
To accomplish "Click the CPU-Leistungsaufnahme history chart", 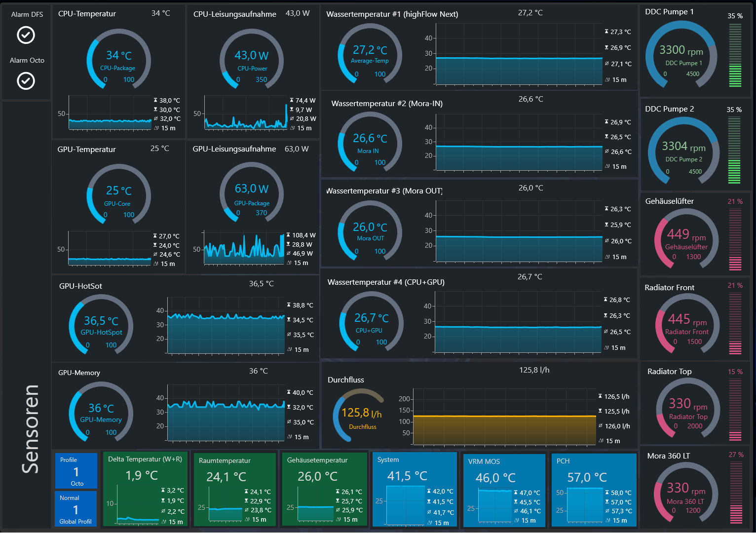I will coord(246,113).
